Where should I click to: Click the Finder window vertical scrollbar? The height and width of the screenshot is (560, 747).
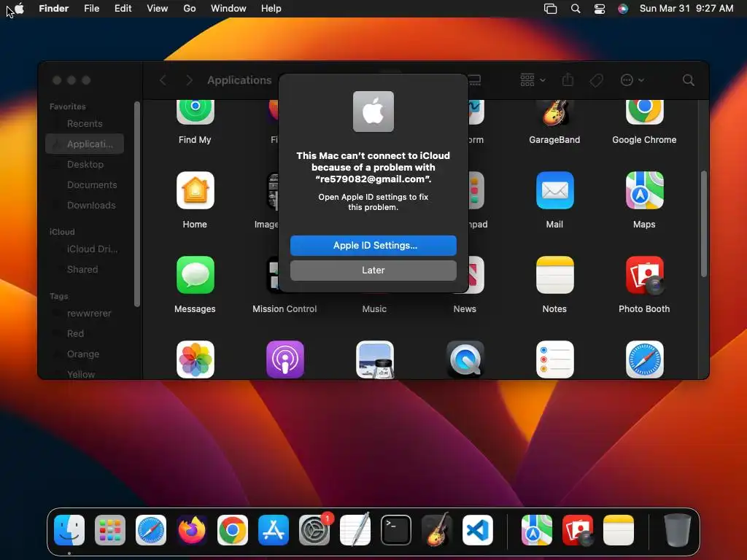tap(704, 223)
